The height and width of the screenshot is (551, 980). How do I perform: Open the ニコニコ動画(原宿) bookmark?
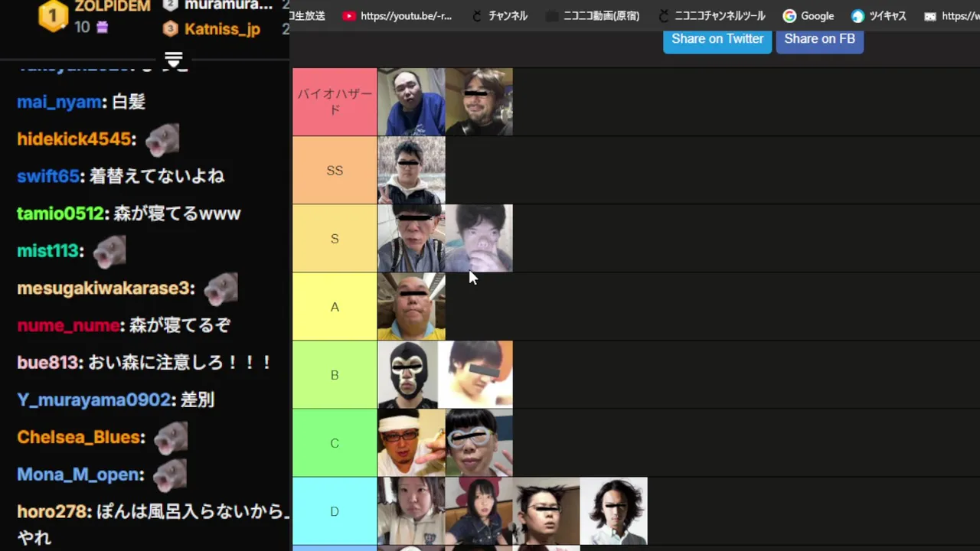(592, 15)
